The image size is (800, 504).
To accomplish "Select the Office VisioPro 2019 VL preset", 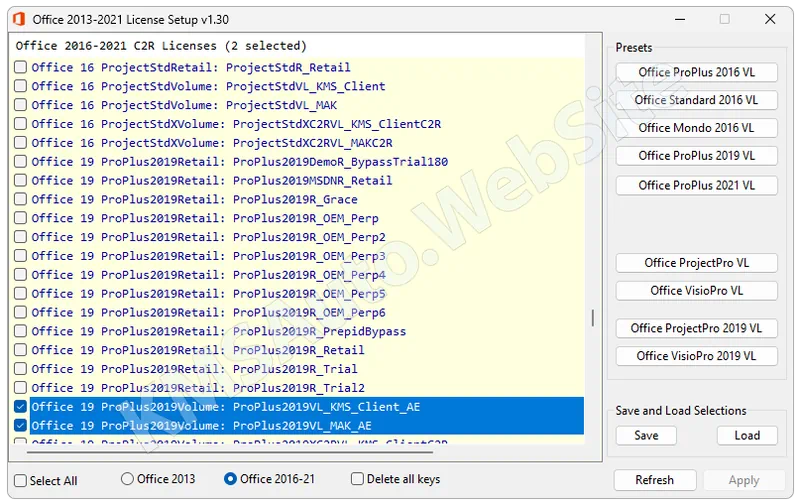I will 696,356.
